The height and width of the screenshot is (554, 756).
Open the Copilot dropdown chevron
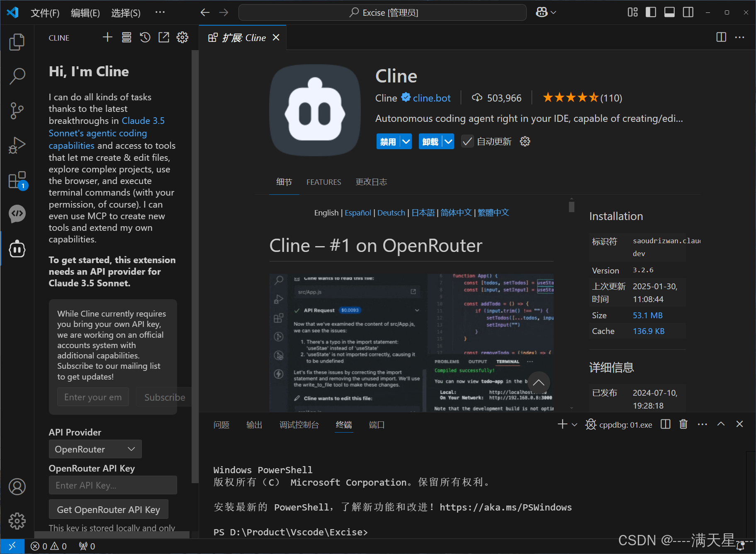pos(553,12)
